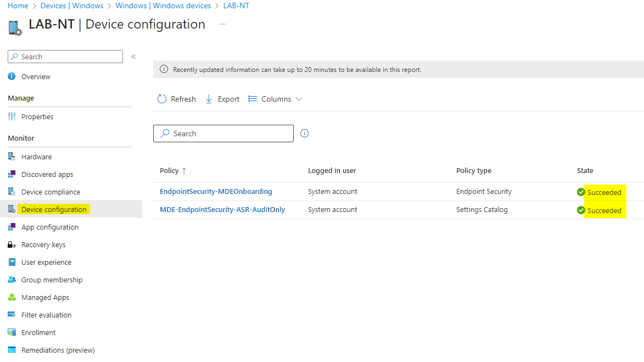Select the Discovered apps icon
The image size is (644, 362).
[12, 174]
